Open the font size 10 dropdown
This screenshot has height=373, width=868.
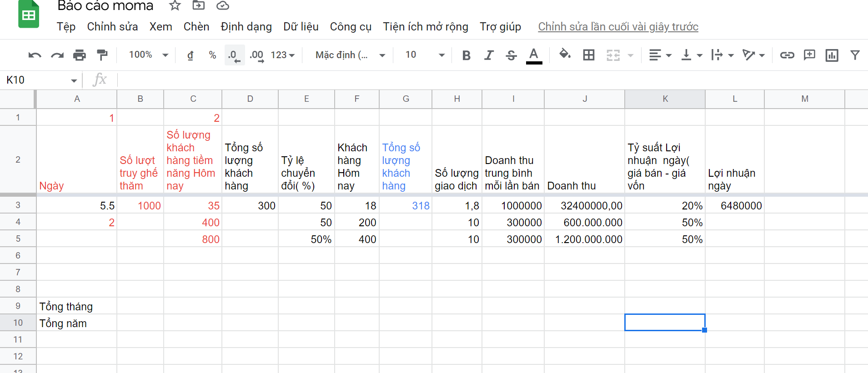point(424,55)
